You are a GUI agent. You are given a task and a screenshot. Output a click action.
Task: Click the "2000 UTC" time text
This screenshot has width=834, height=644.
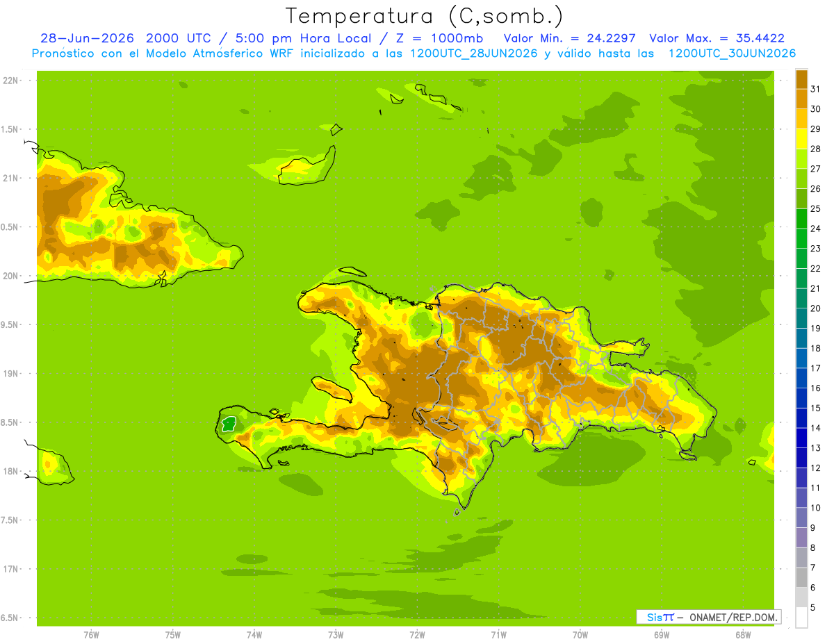tap(179, 38)
